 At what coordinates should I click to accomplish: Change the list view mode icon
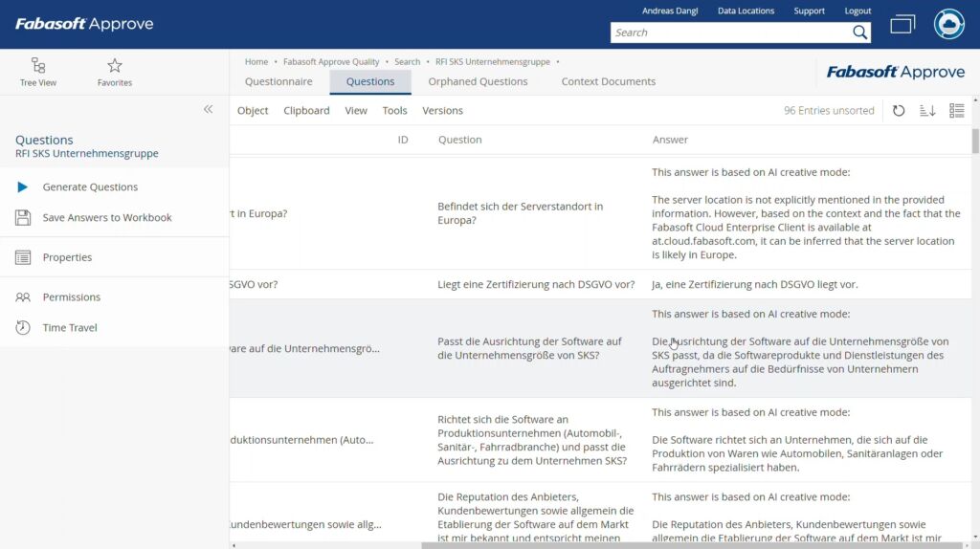(956, 111)
